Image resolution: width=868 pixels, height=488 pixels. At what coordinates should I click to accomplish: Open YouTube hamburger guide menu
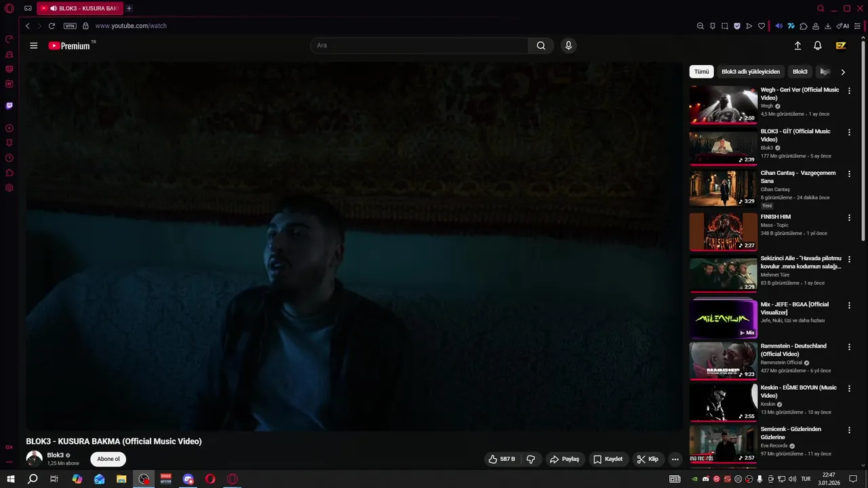pos(34,45)
